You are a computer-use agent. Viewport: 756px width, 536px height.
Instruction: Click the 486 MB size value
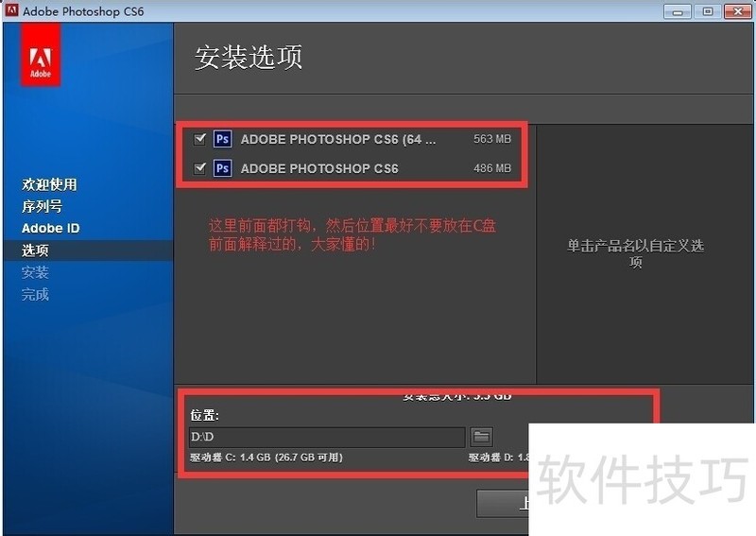(x=491, y=168)
